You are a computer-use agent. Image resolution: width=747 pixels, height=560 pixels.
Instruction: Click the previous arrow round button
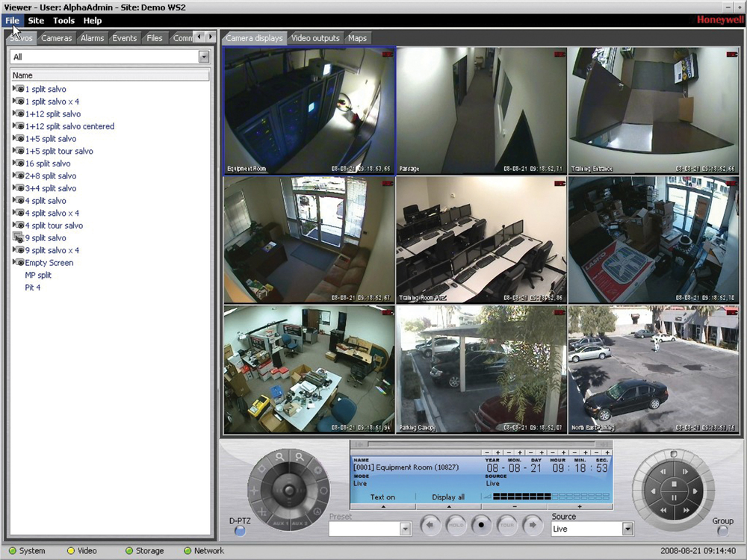(431, 524)
